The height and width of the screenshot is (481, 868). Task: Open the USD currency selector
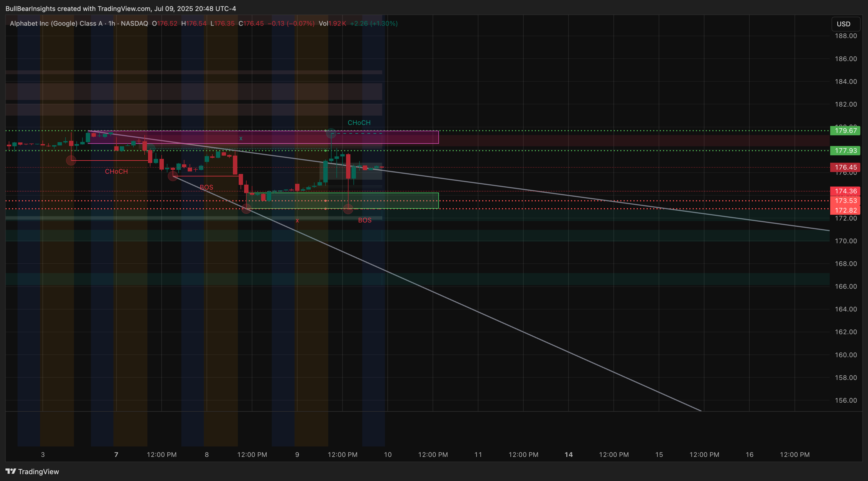(846, 24)
